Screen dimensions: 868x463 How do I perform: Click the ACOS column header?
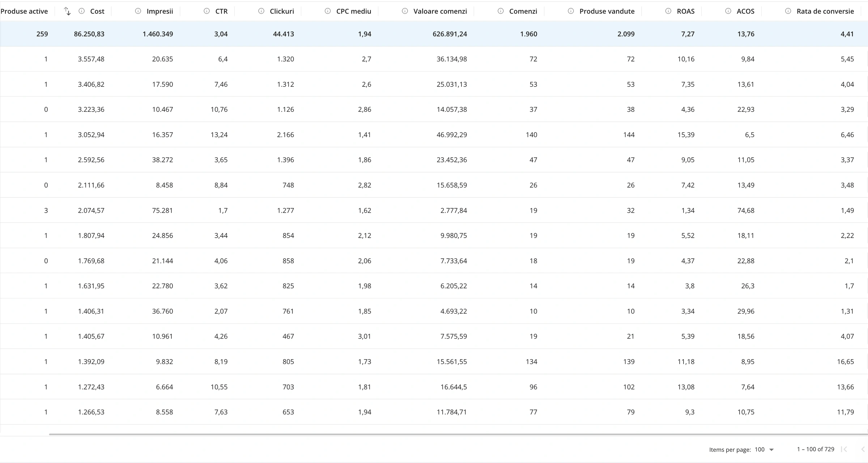coord(745,11)
